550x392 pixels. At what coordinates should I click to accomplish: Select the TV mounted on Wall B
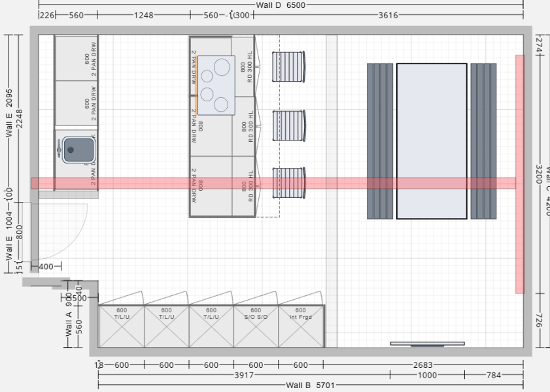(x=426, y=342)
